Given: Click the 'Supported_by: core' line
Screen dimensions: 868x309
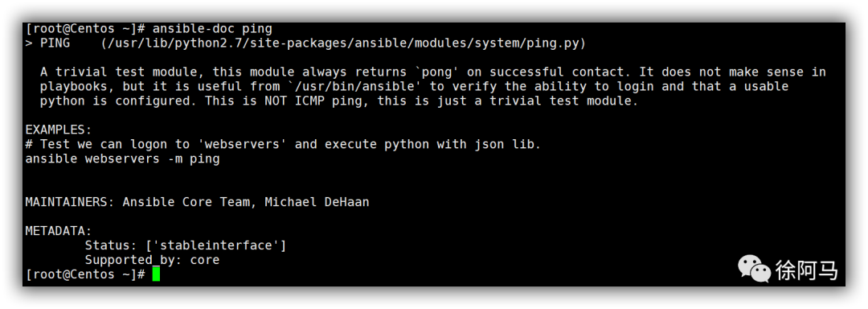Looking at the screenshot, I should click(x=152, y=260).
